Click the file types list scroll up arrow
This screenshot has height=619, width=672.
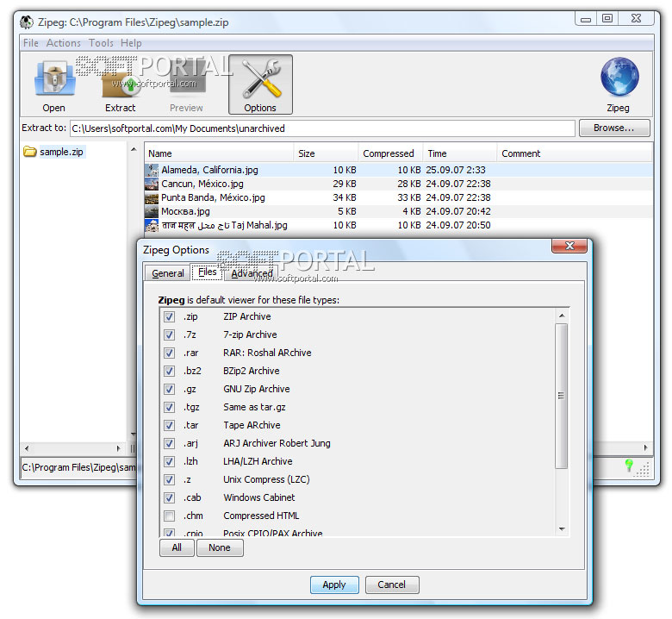[x=562, y=316]
